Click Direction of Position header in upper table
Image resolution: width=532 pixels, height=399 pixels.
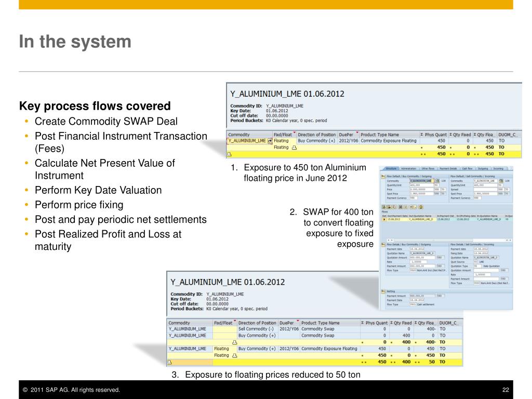[x=316, y=135]
